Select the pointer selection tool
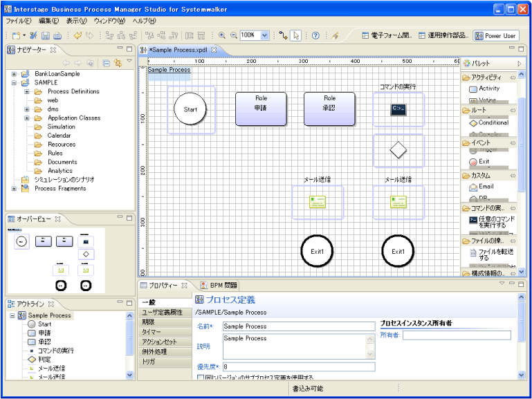532x399 pixels. point(296,35)
